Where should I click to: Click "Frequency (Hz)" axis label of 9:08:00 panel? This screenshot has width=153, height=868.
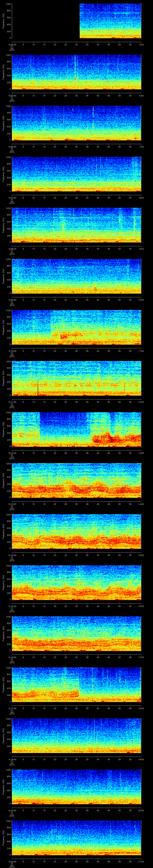pos(3,225)
